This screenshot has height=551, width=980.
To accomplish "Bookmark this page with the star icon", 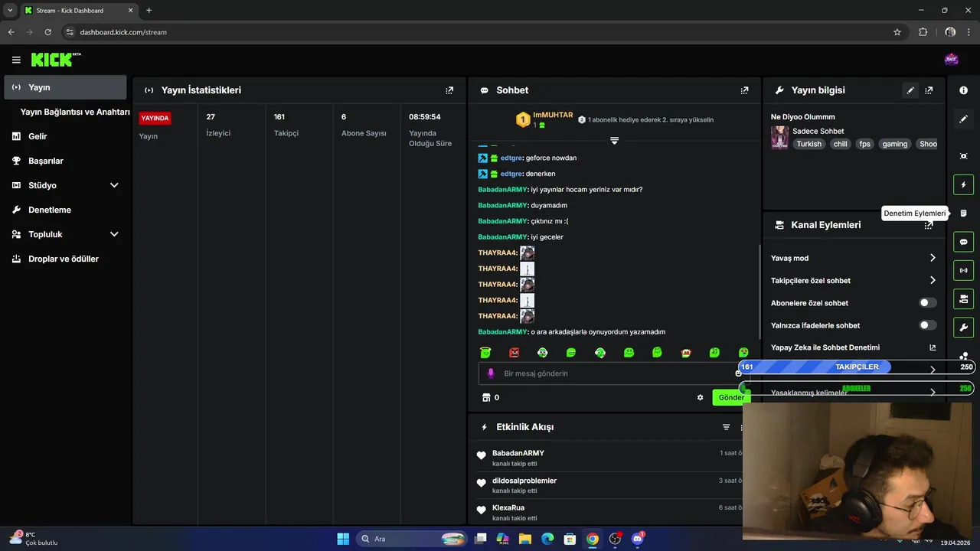I will click(897, 32).
